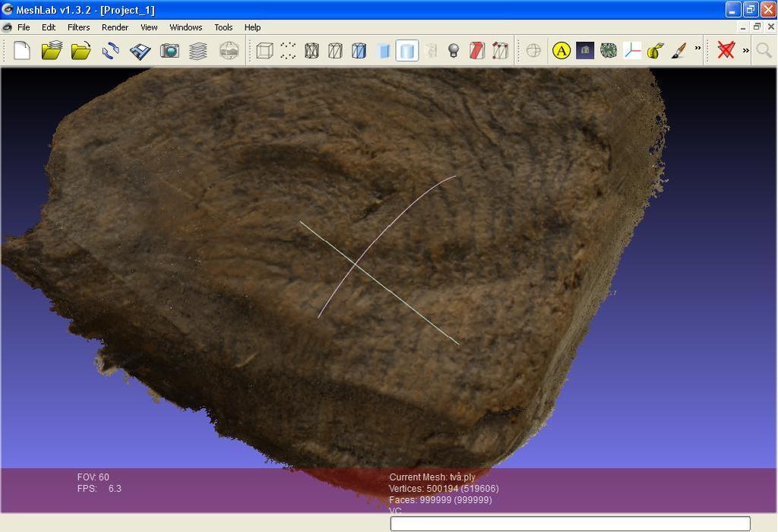Open the File menu

point(24,27)
